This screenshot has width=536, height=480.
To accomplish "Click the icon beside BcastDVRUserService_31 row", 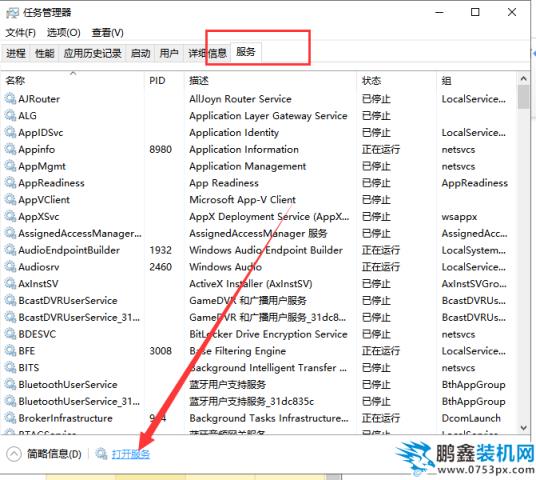I will (10, 317).
